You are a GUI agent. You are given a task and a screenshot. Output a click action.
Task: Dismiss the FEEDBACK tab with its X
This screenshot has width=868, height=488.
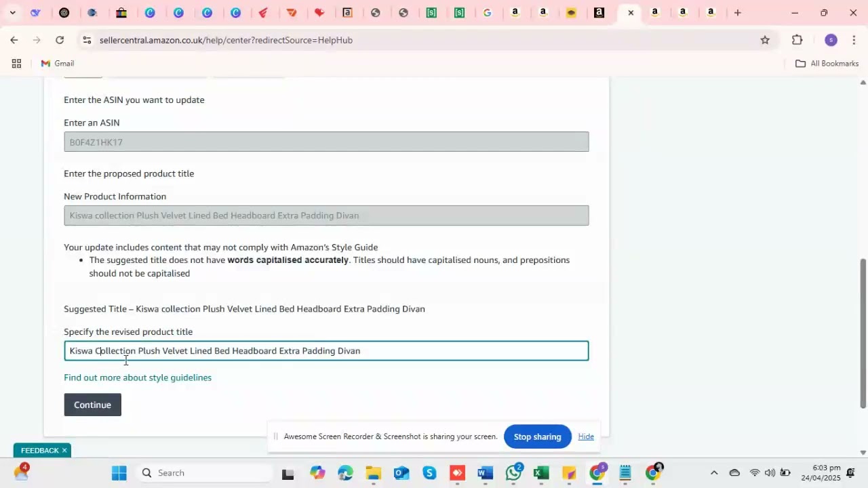(65, 451)
